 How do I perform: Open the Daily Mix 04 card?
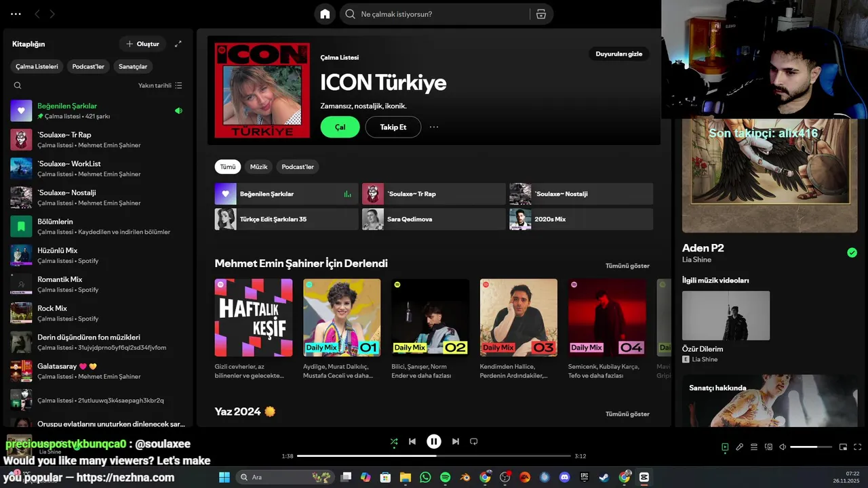click(x=607, y=329)
